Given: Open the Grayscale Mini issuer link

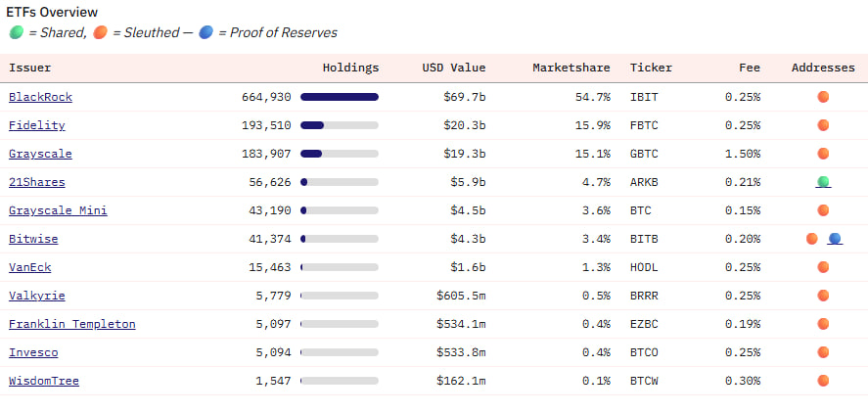Looking at the screenshot, I should (58, 210).
